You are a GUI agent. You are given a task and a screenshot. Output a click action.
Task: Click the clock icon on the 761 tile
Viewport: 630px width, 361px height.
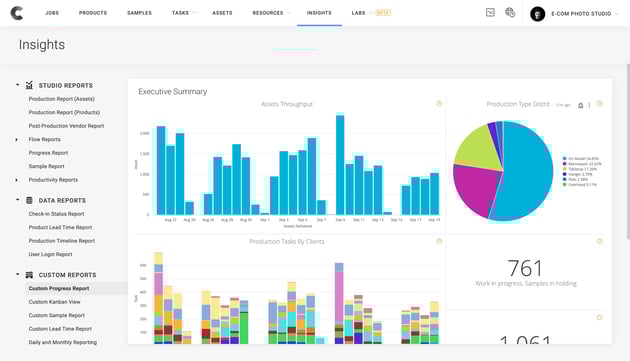[599, 241]
